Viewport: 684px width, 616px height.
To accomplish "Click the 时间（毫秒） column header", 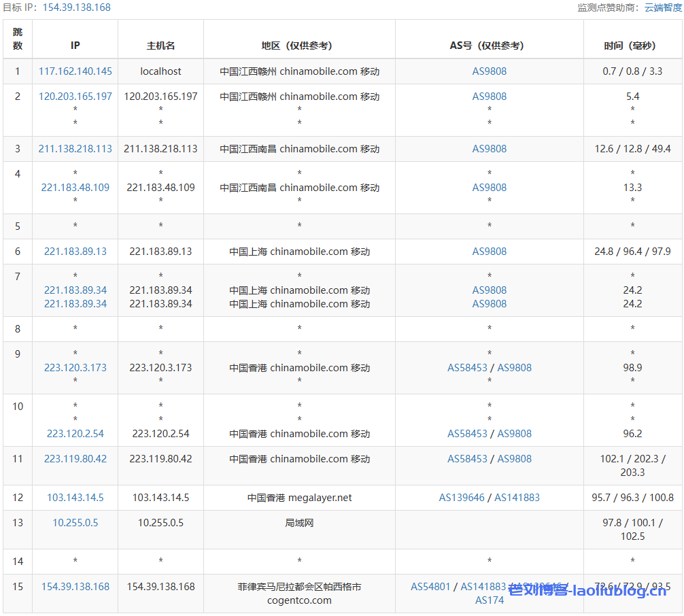I will click(x=632, y=46).
